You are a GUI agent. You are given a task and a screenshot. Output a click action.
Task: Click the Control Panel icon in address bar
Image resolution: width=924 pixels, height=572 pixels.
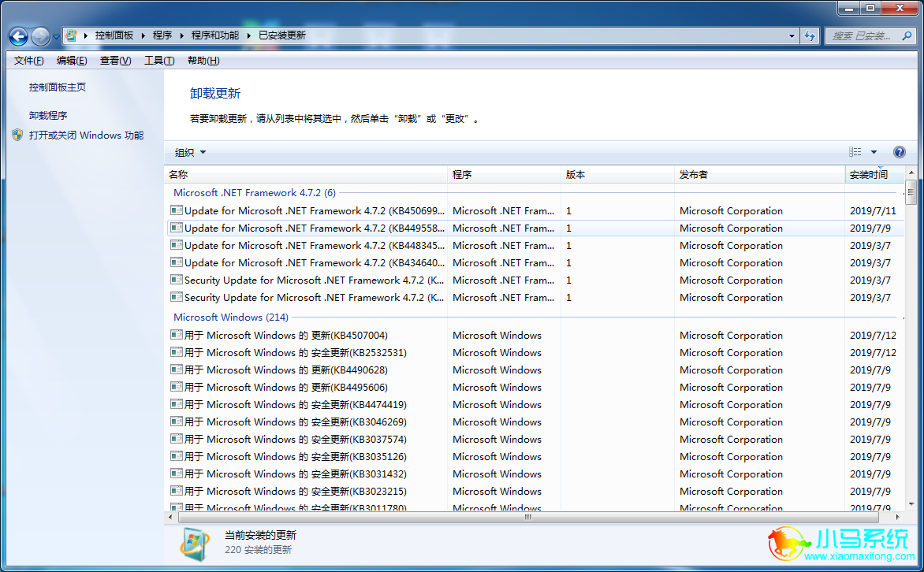coord(71,35)
